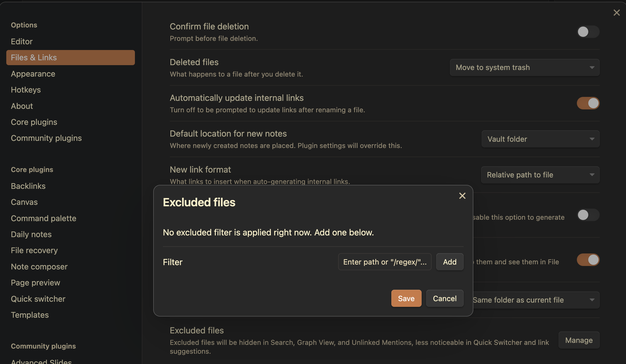Toggle the switch right of 'them and see them in File' text
Image resolution: width=626 pixels, height=364 pixels.
pyautogui.click(x=588, y=260)
